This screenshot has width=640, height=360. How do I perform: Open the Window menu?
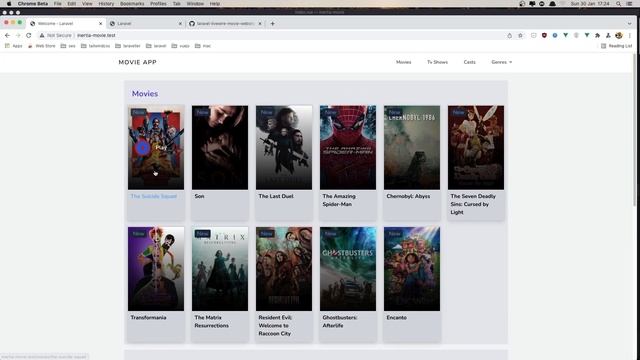coord(195,4)
